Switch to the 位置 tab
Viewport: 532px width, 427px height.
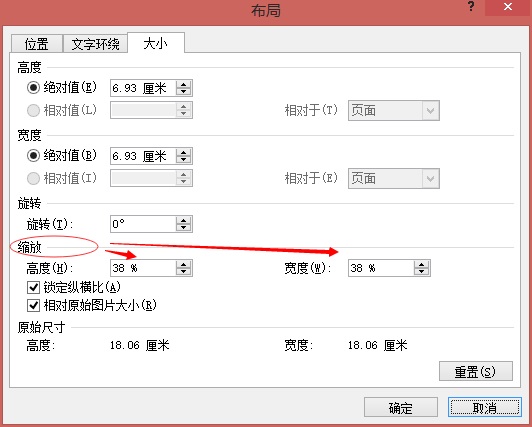pyautogui.click(x=37, y=44)
